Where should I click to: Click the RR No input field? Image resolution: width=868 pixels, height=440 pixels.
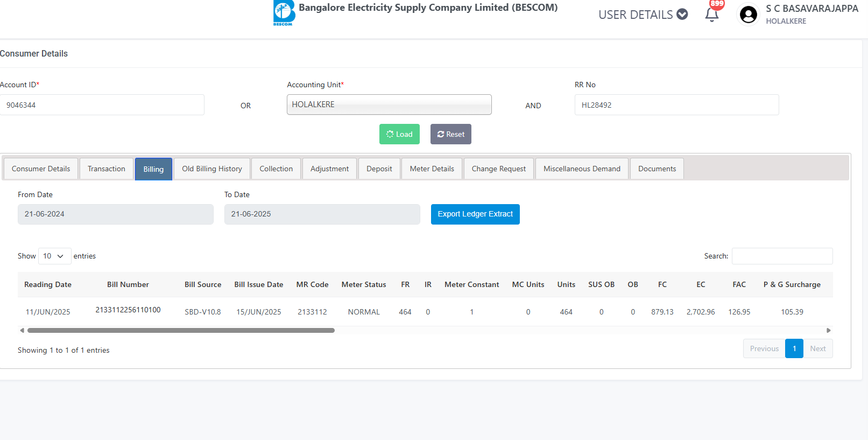[x=676, y=105]
